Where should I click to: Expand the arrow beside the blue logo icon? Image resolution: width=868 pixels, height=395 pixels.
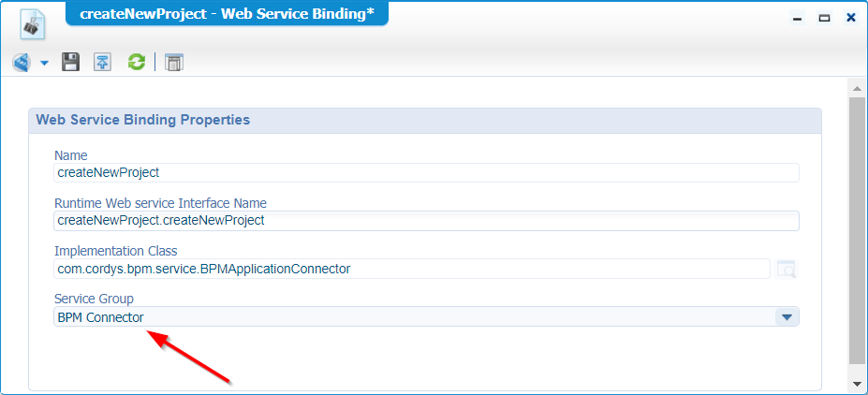click(44, 63)
